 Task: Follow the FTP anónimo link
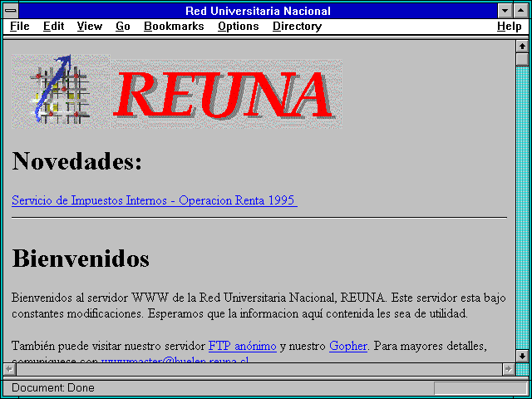[243, 346]
